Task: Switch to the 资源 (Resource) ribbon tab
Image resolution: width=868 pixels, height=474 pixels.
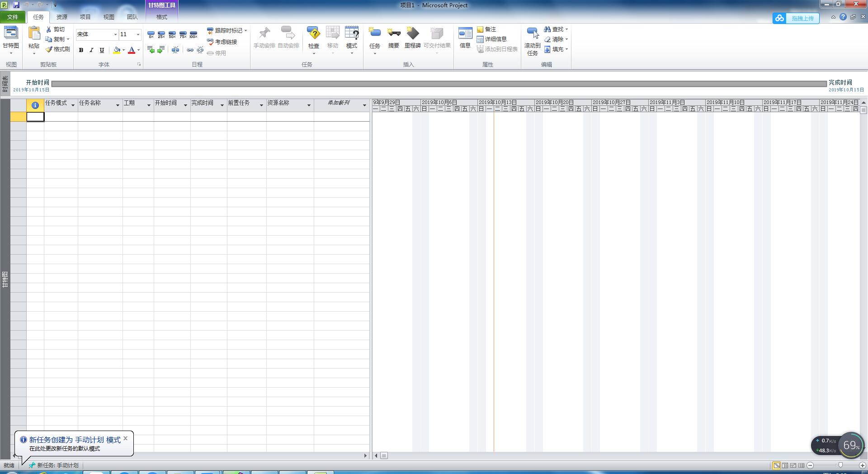Action: 61,17
